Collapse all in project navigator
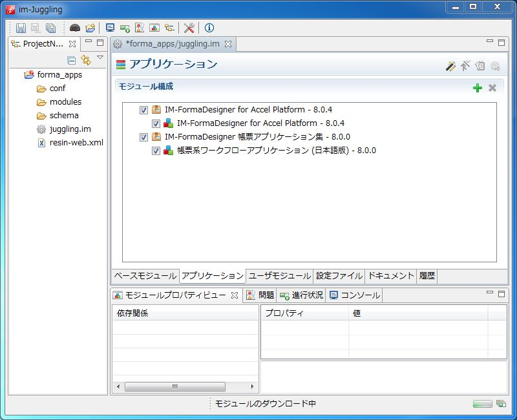The height and width of the screenshot is (420, 517). point(72,60)
